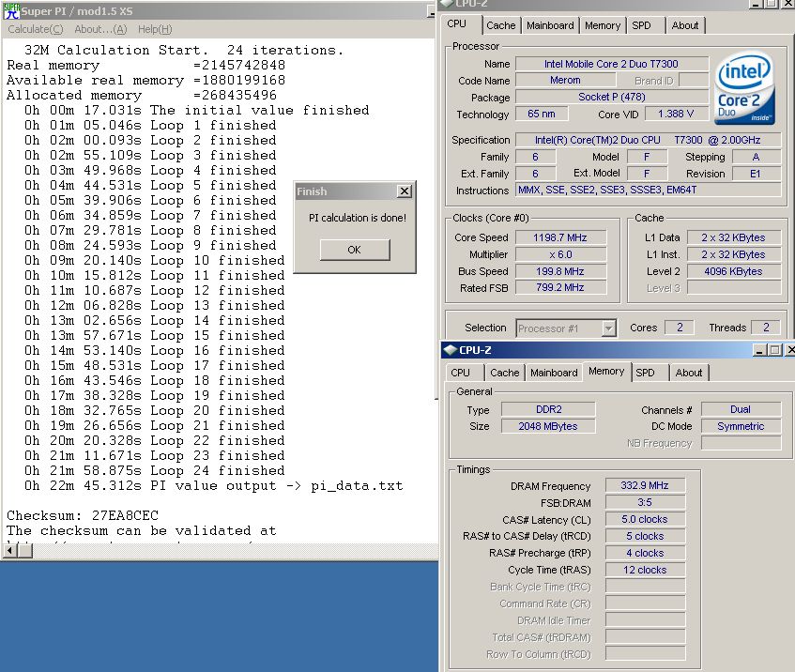
Task: Click processor name Intel Mobile Core 2 Duo T7300
Action: [x=611, y=64]
